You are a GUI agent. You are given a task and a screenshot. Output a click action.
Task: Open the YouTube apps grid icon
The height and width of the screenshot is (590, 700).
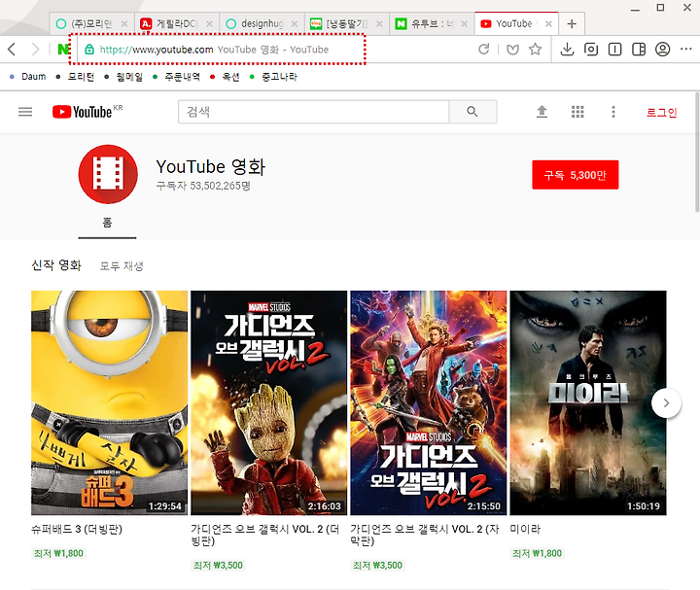[x=577, y=112]
